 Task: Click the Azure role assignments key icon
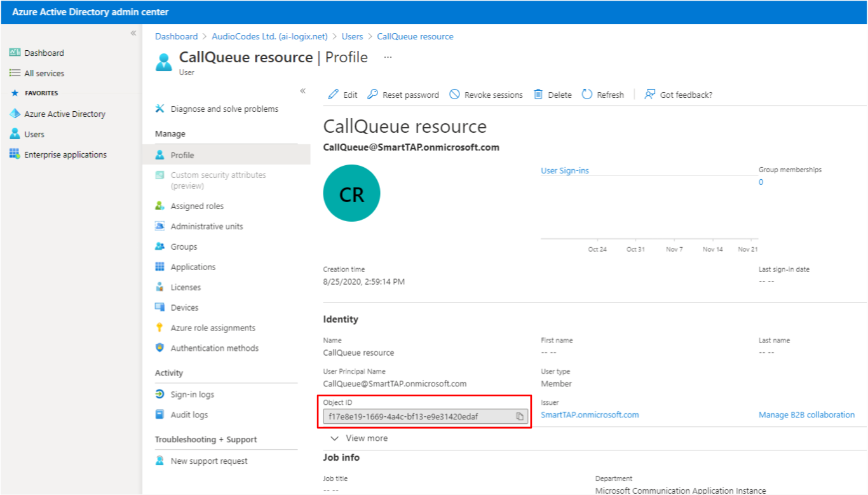tap(160, 328)
